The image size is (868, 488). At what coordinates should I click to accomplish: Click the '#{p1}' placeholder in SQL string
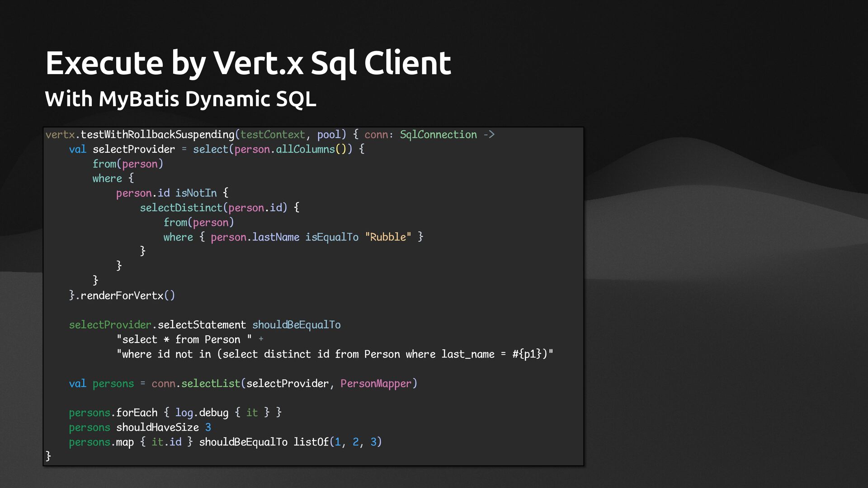526,354
